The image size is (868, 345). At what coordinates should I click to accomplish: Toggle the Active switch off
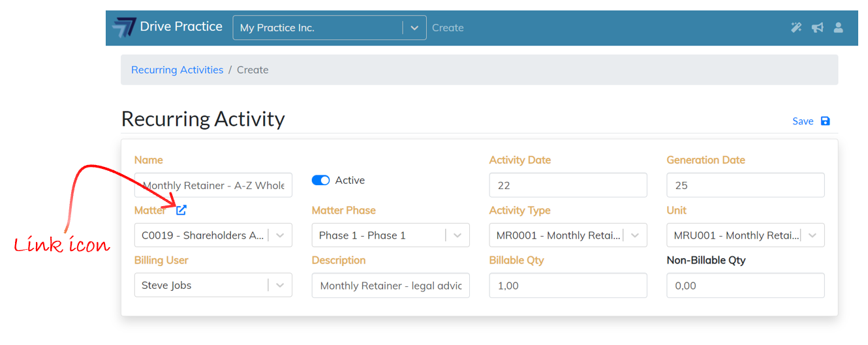coord(321,181)
